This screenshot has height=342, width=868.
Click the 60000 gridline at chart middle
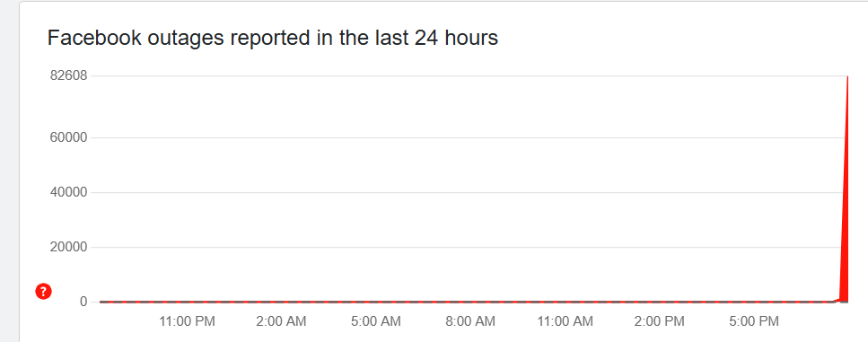tap(474, 138)
